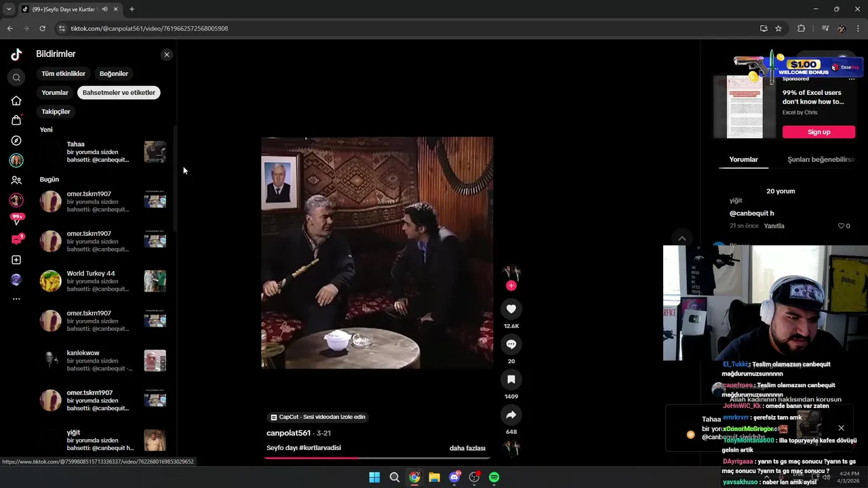Click the canpolat561 username under the video
This screenshot has height=488, width=868.
(x=288, y=433)
